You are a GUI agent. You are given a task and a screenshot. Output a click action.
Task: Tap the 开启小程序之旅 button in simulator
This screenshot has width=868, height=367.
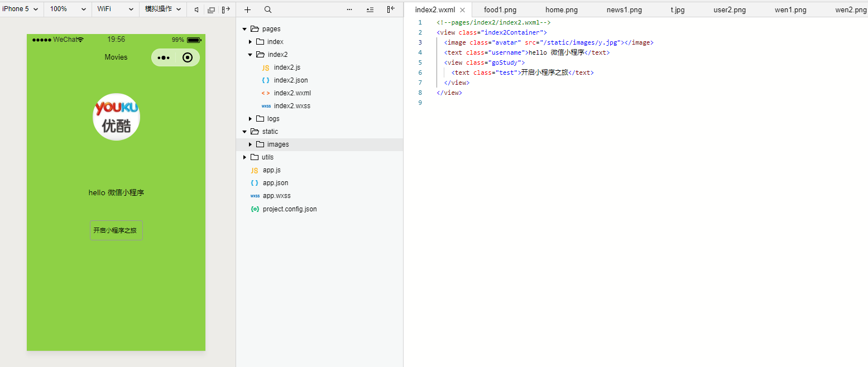click(116, 230)
